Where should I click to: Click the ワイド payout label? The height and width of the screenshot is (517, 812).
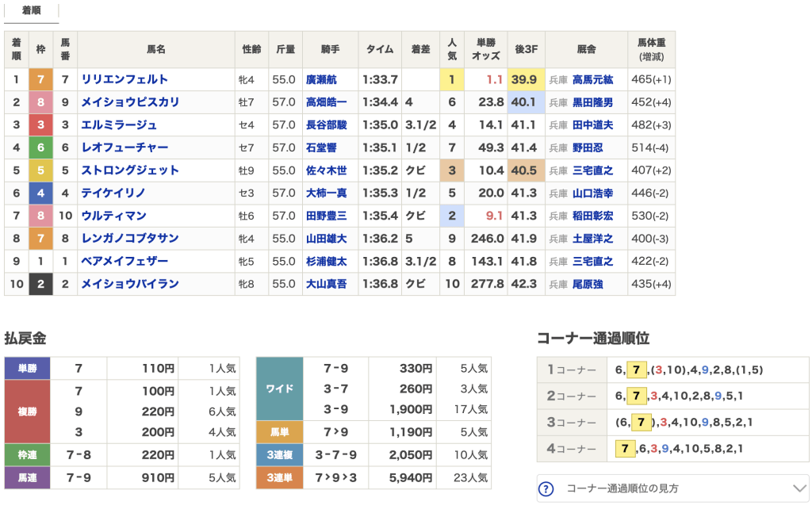pos(280,389)
